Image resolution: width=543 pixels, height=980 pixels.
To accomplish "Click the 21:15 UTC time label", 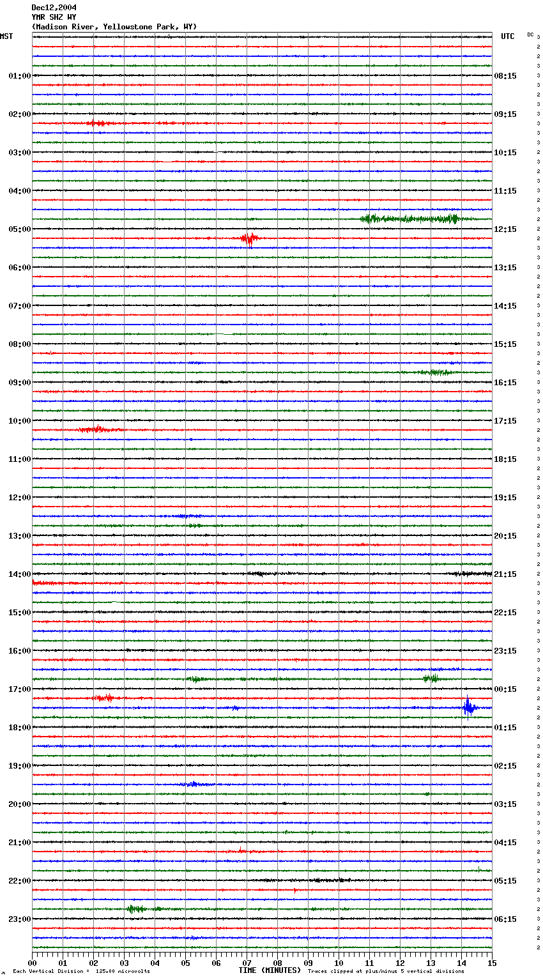I will point(505,574).
